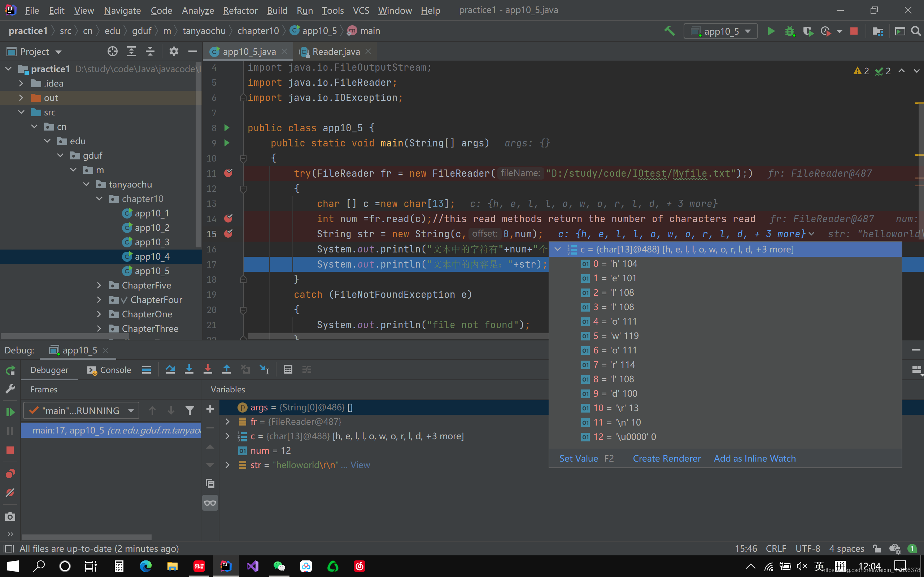Click the Step Into debugger icon
Image resolution: width=924 pixels, height=577 pixels.
189,369
